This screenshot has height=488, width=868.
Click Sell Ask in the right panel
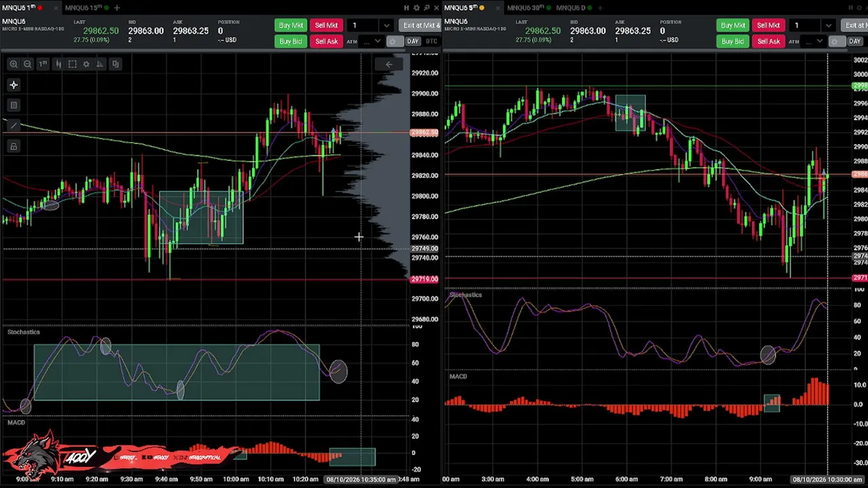point(768,41)
